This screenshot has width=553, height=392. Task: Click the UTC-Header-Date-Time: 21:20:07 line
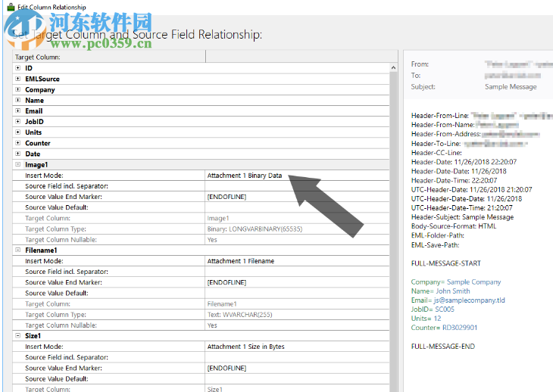tap(461, 208)
